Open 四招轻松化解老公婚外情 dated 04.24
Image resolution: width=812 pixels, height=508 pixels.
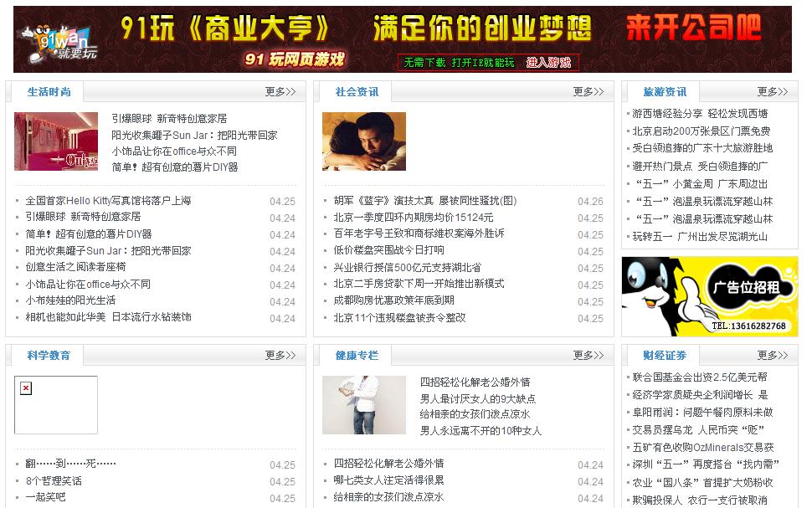[389, 464]
